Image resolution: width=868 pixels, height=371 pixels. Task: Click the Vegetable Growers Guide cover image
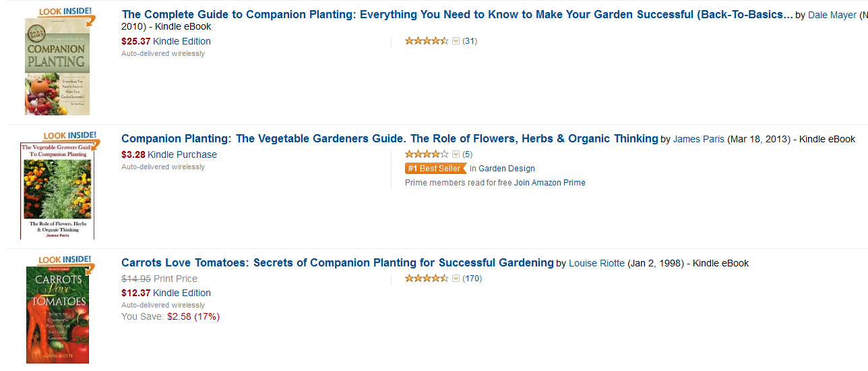pos(57,192)
